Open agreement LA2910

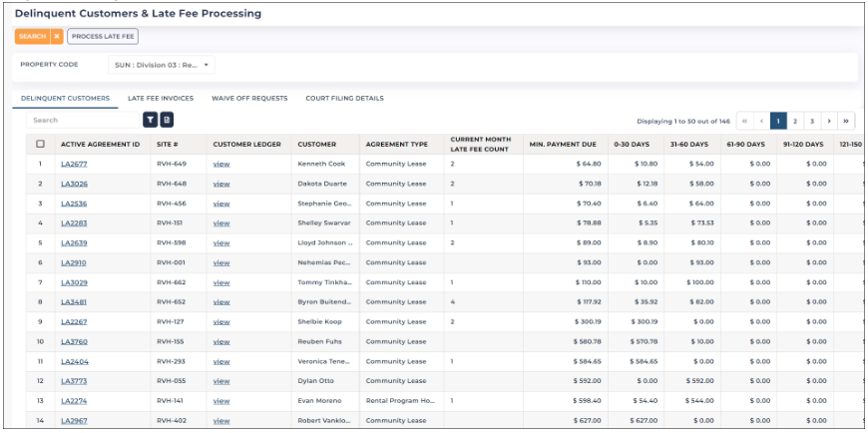click(74, 263)
